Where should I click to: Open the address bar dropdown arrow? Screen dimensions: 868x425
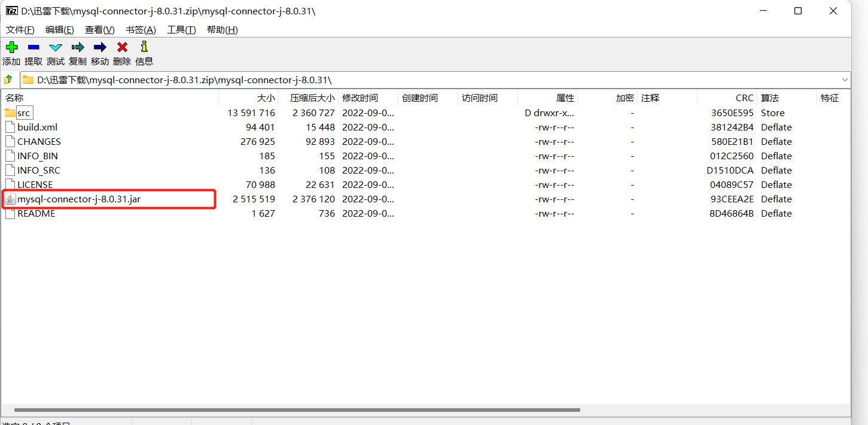coord(845,79)
